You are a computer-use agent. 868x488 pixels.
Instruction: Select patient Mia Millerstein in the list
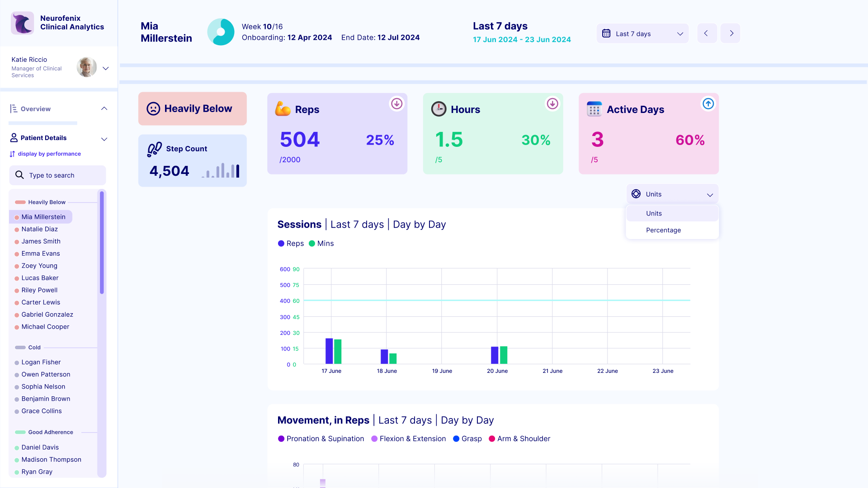41,217
